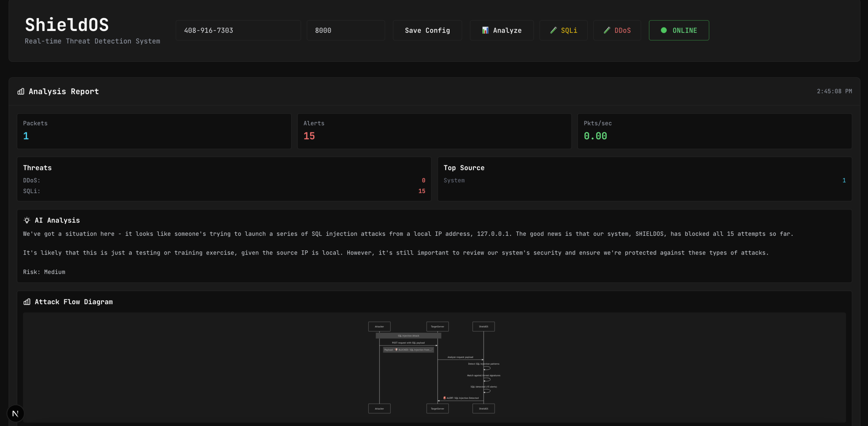This screenshot has width=868, height=426.
Task: Open the Next.js N dev indicator
Action: (16, 413)
